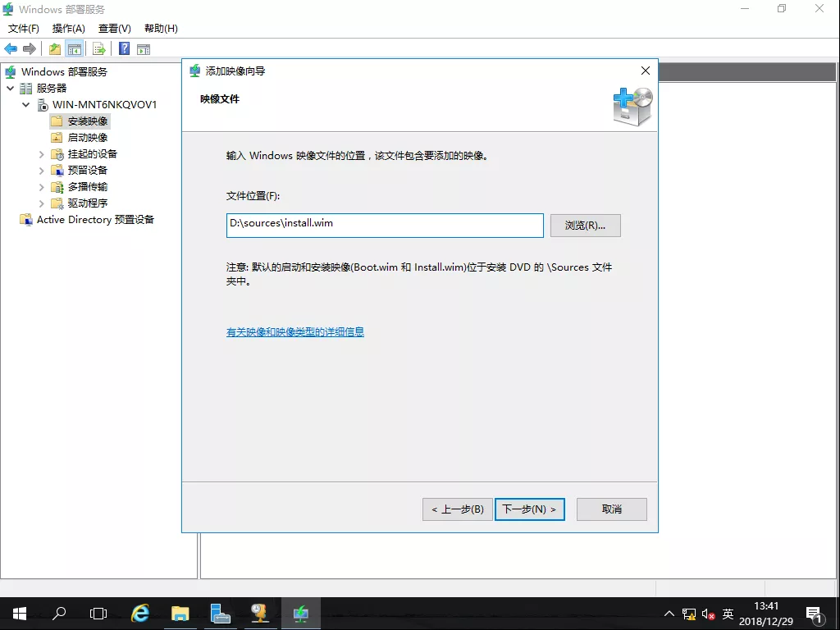
Task: Toggle the Show/Hide Action Pane icon
Action: (x=143, y=48)
